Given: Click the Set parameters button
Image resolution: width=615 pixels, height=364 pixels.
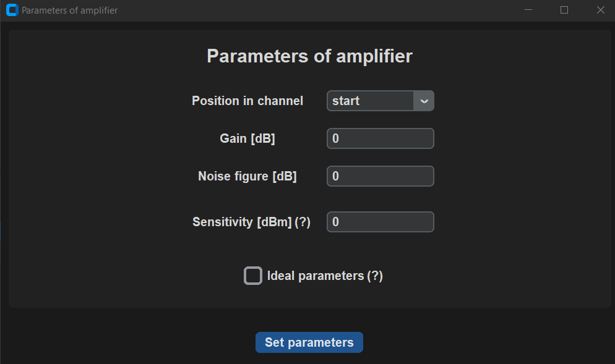Looking at the screenshot, I should [x=309, y=342].
